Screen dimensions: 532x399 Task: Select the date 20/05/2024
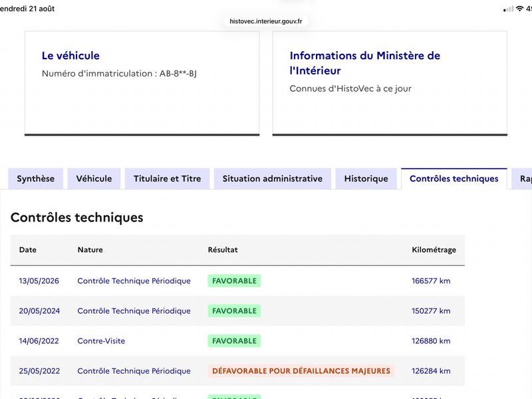[x=39, y=311]
